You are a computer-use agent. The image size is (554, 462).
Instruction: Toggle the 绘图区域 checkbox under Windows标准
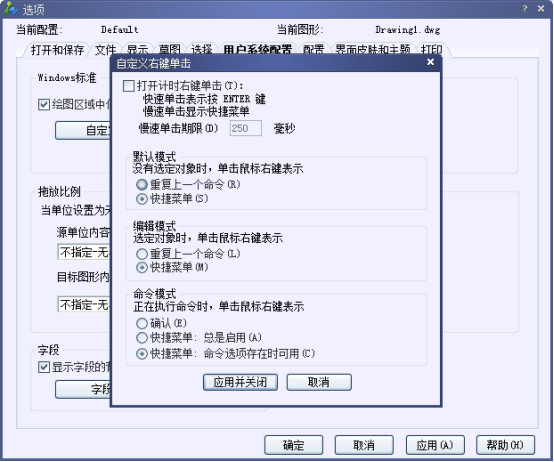click(x=43, y=105)
